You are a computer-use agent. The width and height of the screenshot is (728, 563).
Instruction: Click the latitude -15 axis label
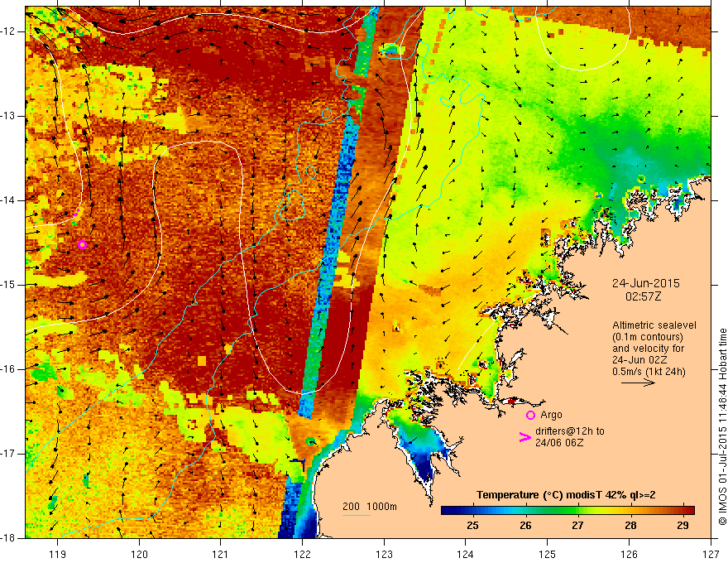[8, 285]
